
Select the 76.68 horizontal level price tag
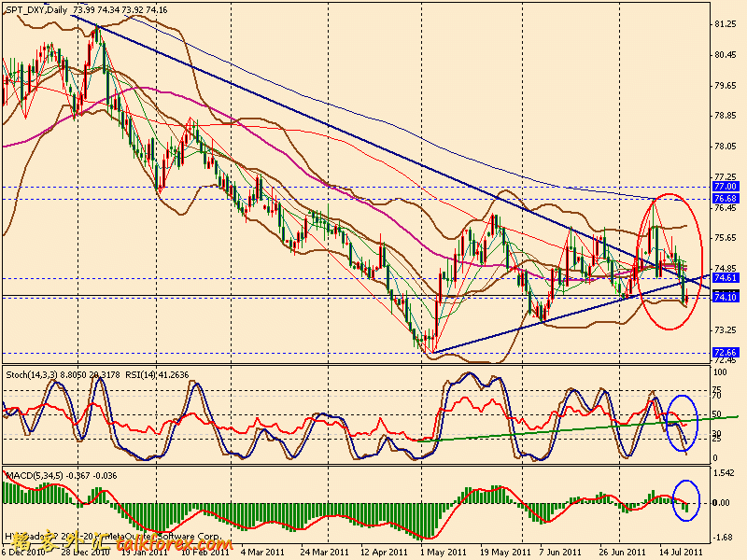(x=726, y=198)
